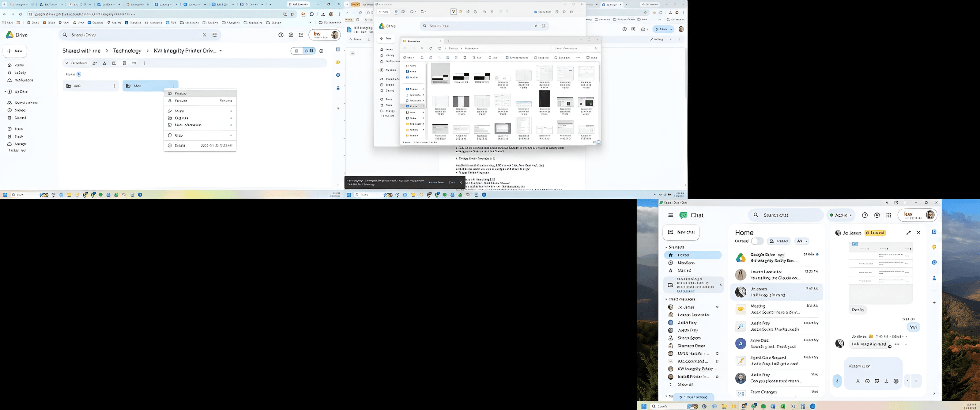Screen dimensions: 980x410
Task: Click the Google apps grid icon in Chat
Action: 889,215
